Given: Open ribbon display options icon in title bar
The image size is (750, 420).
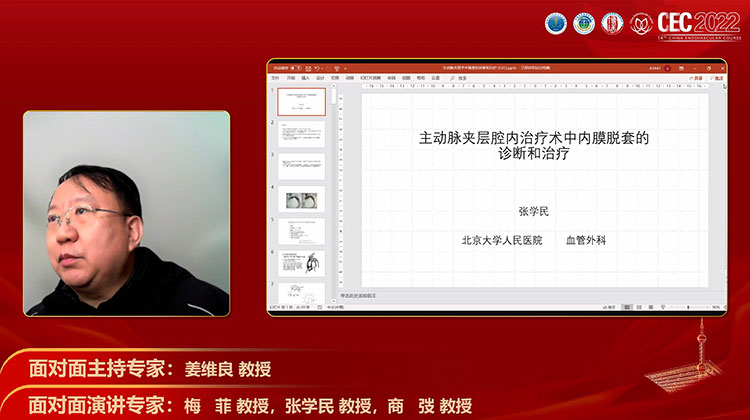Looking at the screenshot, I should (681, 68).
